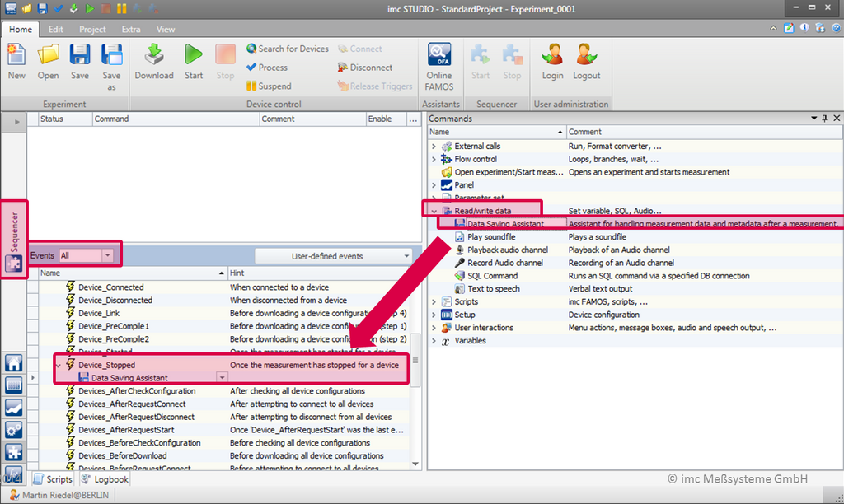844x504 pixels.
Task: Open the Events filter dropdown
Action: coord(107,256)
